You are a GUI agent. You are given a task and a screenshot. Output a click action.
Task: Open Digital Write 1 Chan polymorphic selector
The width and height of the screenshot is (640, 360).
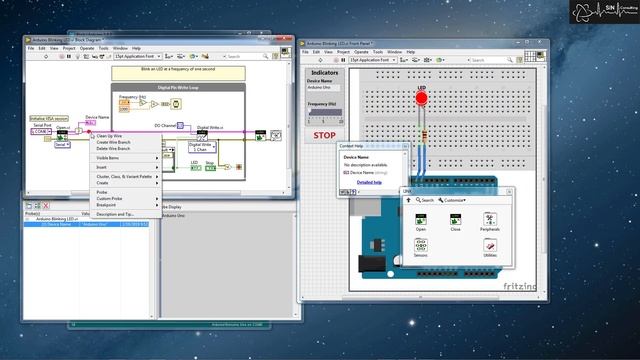tap(202, 147)
